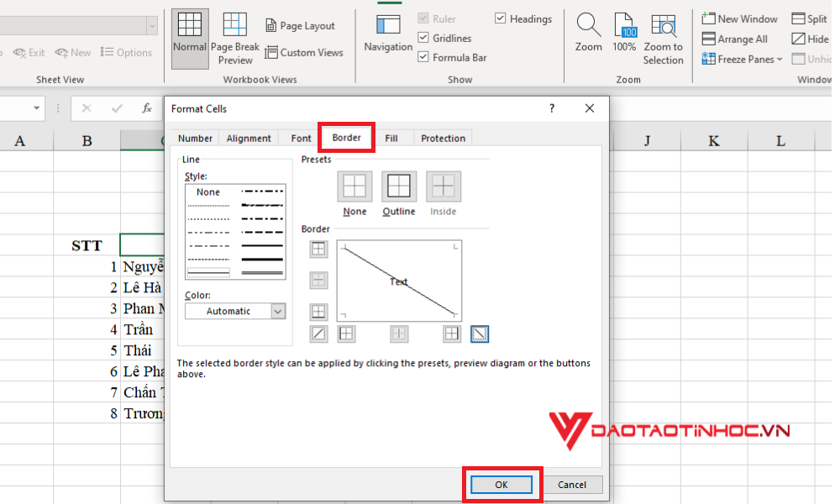Disable the Gridlines checkbox
This screenshot has height=504, width=840.
(x=423, y=37)
